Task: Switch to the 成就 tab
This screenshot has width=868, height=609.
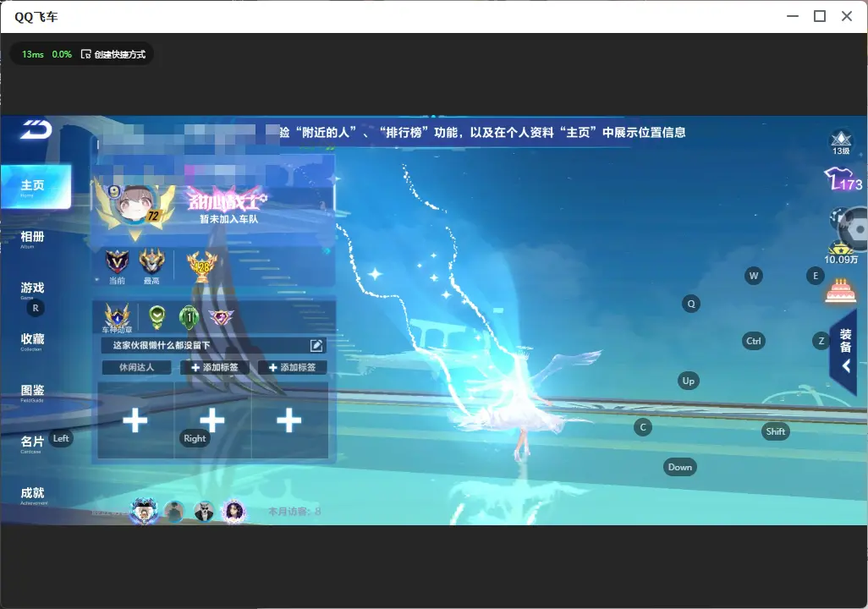Action: pos(33,495)
